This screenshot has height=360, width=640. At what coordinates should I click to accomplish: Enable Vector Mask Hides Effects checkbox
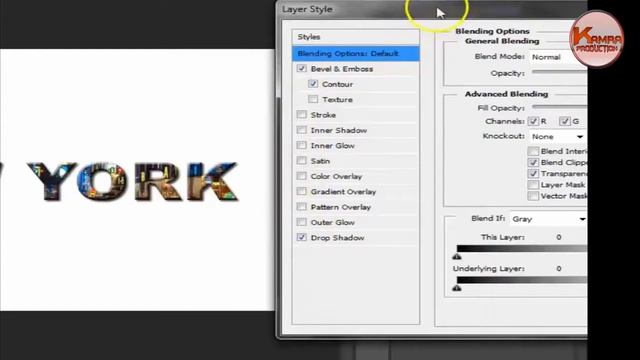[x=533, y=196]
